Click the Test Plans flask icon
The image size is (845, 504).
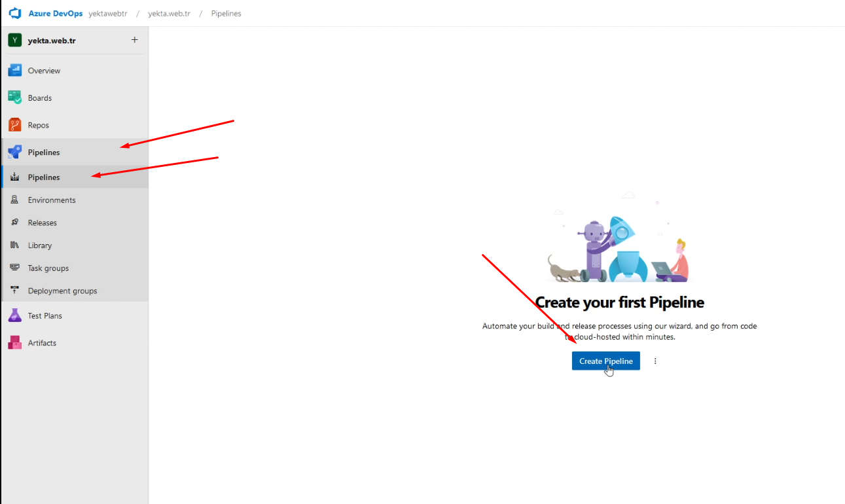[14, 315]
